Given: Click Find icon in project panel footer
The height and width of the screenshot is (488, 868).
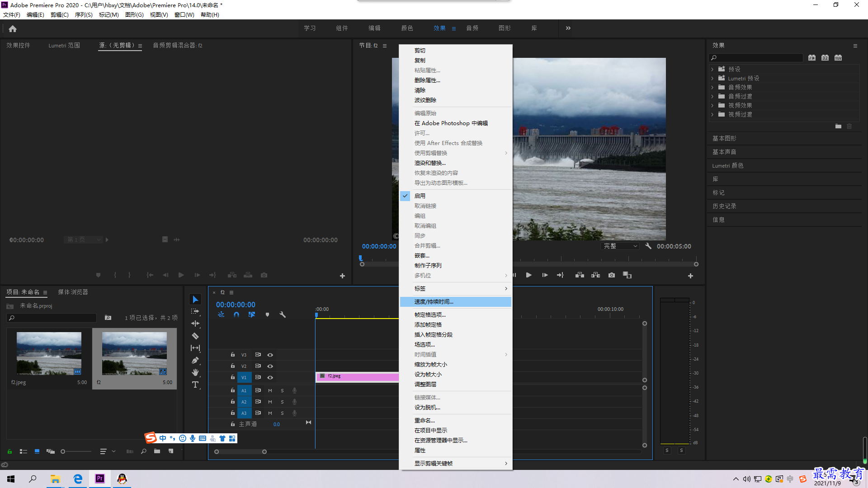Looking at the screenshot, I should pos(143,451).
